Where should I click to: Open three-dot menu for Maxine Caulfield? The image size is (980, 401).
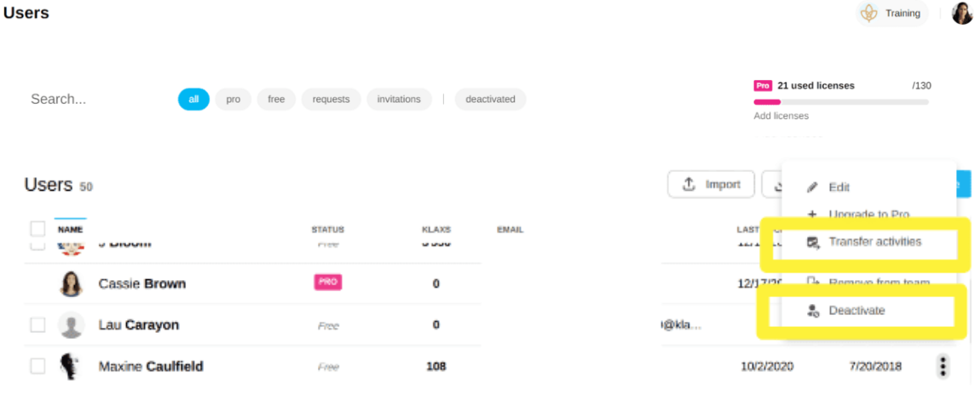pyautogui.click(x=943, y=366)
